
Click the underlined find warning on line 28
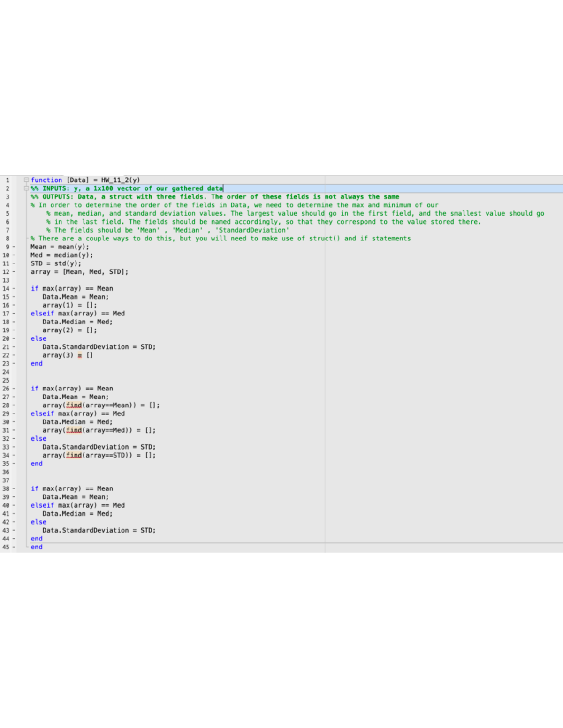coord(74,405)
